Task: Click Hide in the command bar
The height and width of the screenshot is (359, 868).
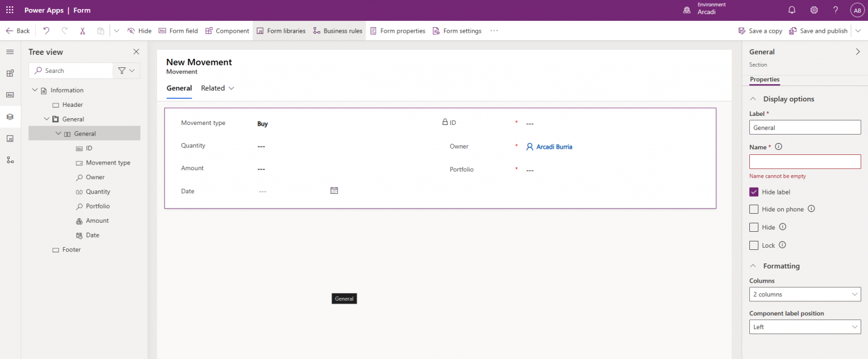Action: [x=139, y=31]
